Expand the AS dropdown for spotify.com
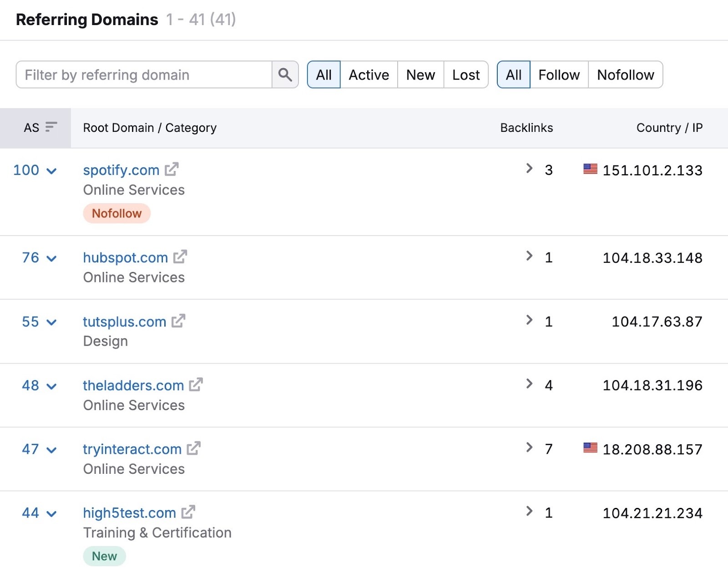Viewport: 728px width, 577px height. coord(51,171)
